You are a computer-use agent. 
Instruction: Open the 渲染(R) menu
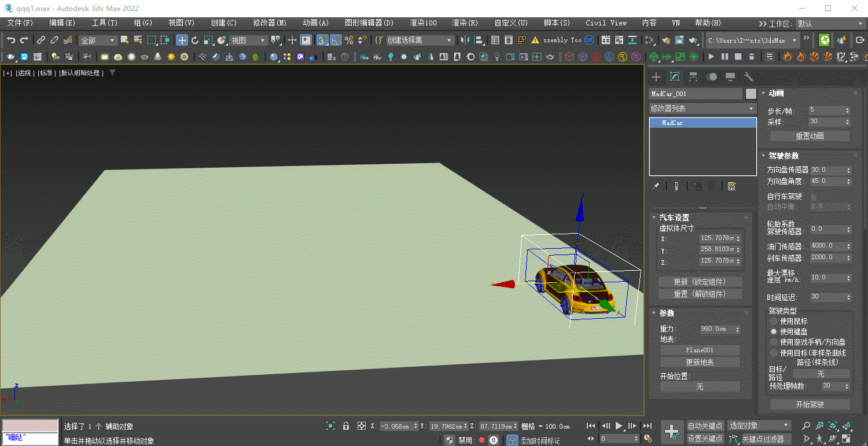465,23
